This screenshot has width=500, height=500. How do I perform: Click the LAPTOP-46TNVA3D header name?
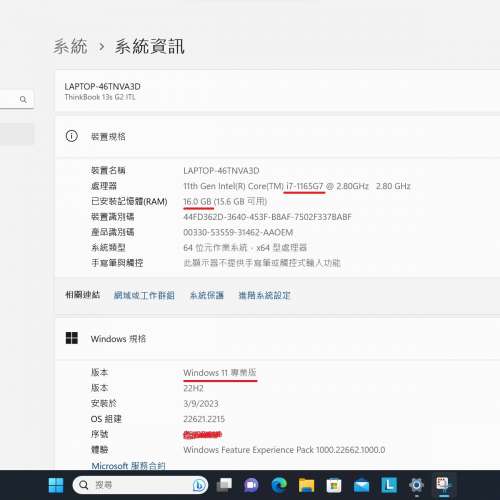[x=102, y=87]
